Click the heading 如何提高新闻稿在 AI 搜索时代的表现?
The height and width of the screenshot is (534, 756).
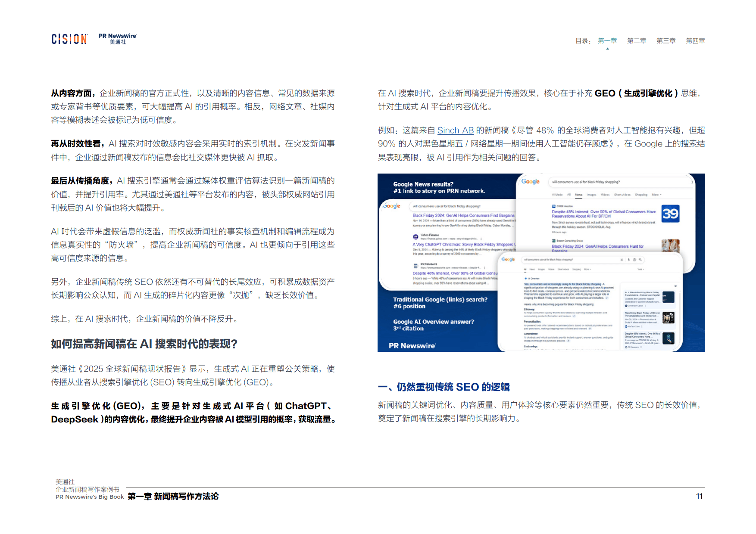coord(144,344)
